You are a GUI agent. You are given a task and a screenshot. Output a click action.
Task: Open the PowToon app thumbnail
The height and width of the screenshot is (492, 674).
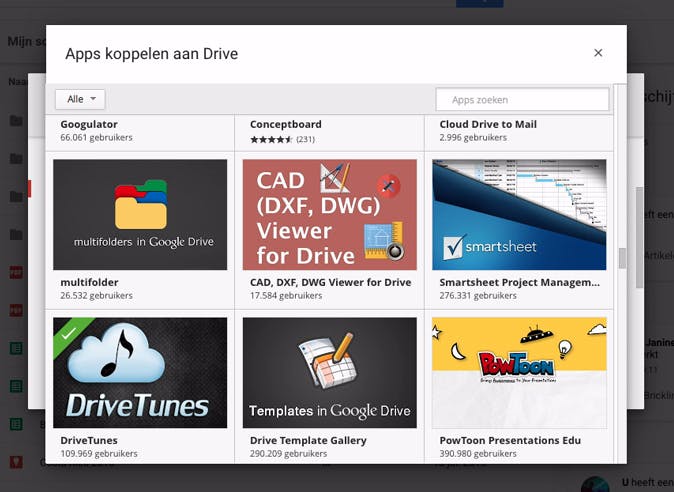click(x=519, y=373)
